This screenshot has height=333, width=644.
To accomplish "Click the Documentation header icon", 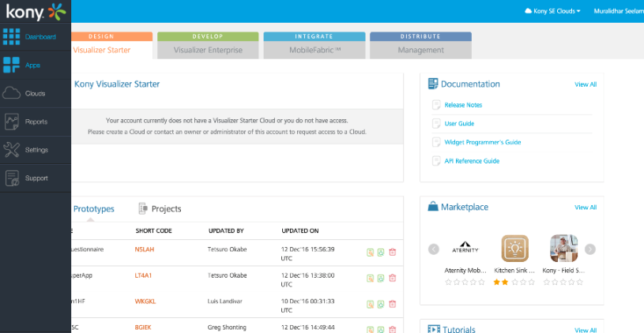I will click(433, 84).
